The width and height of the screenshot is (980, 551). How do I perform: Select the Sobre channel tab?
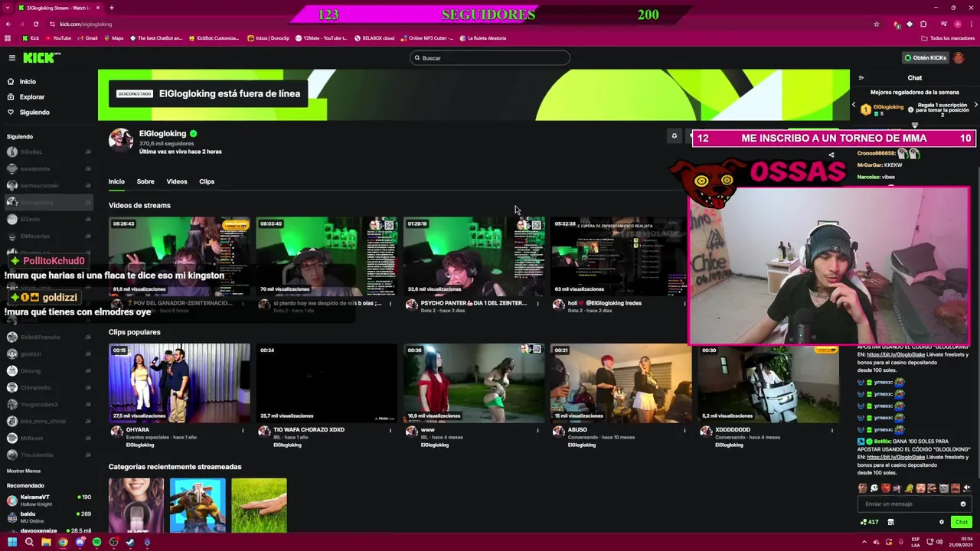coord(145,181)
